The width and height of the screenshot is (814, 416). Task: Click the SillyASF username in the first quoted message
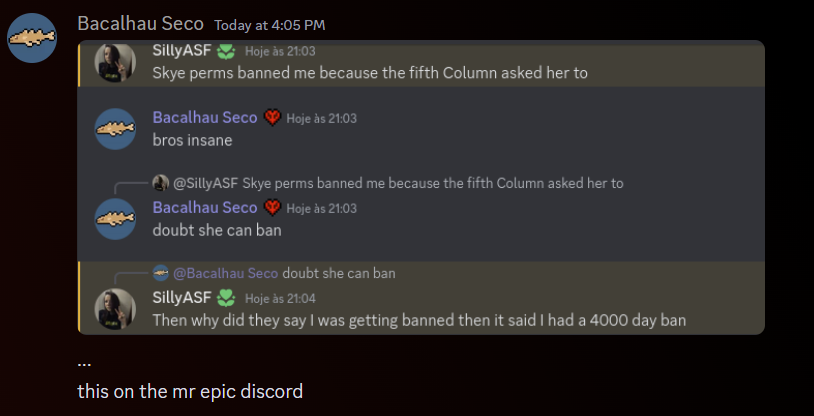coord(182,51)
